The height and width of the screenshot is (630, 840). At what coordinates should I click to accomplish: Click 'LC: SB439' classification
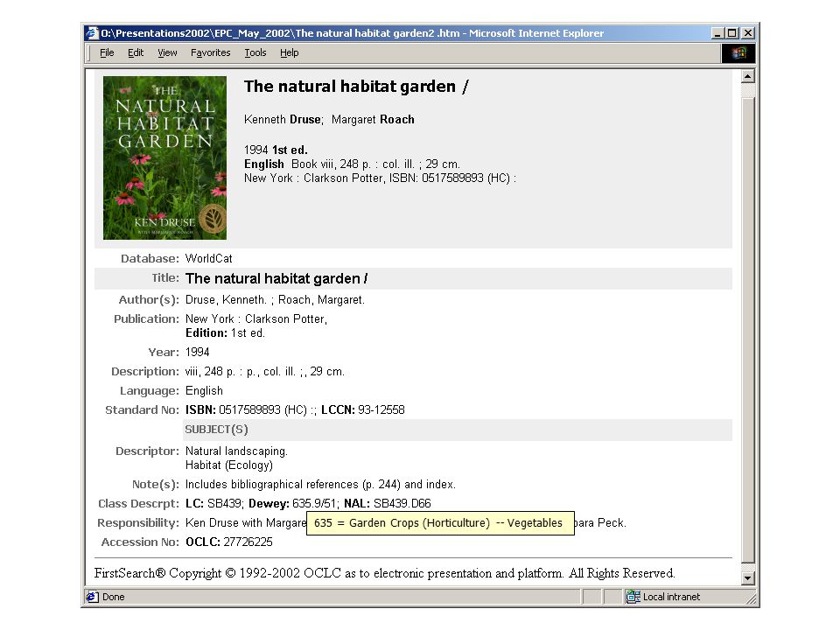pos(214,504)
